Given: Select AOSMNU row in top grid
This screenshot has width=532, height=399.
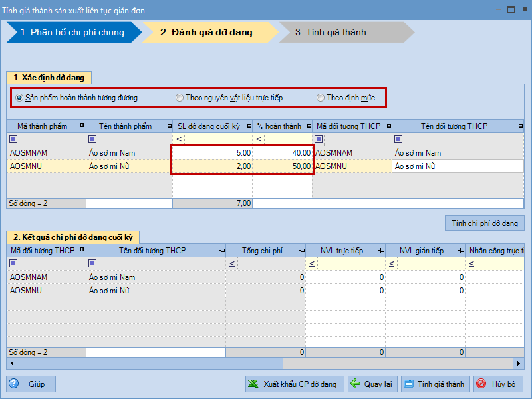Looking at the screenshot, I should [265, 166].
